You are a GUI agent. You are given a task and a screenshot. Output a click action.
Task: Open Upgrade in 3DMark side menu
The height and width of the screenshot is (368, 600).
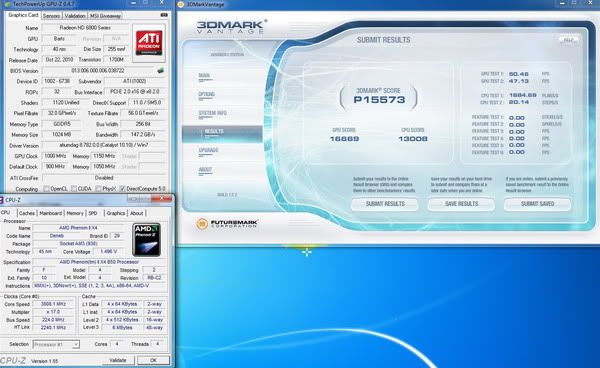[208, 150]
